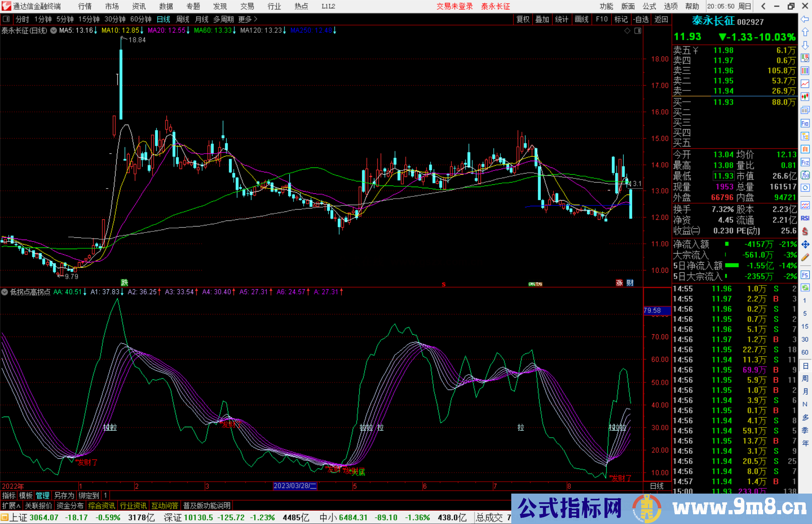Open the -自选 dropdown in toolbar
Image resolution: width=812 pixels, height=524 pixels.
[x=641, y=19]
